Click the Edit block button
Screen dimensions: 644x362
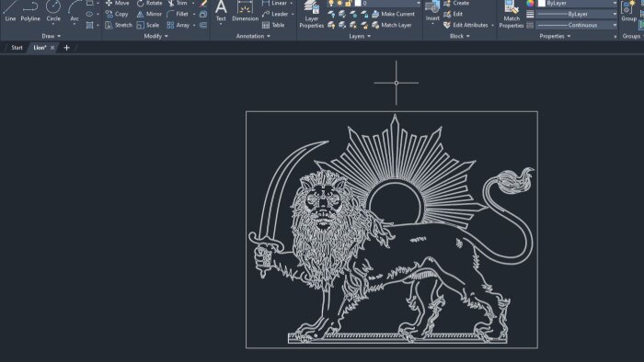click(x=453, y=14)
